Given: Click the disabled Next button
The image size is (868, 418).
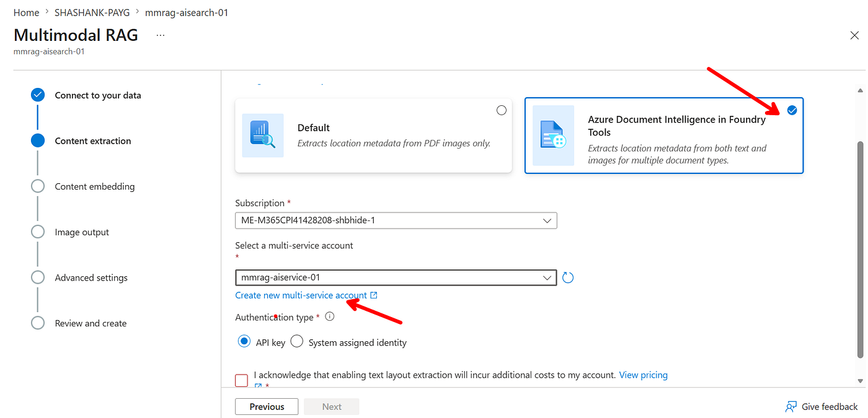Looking at the screenshot, I should (x=332, y=407).
